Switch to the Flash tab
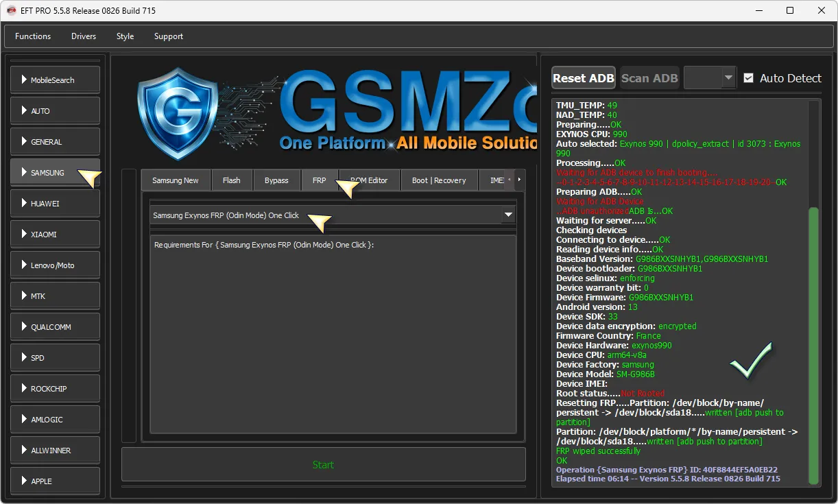This screenshot has height=504, width=838. tap(232, 180)
